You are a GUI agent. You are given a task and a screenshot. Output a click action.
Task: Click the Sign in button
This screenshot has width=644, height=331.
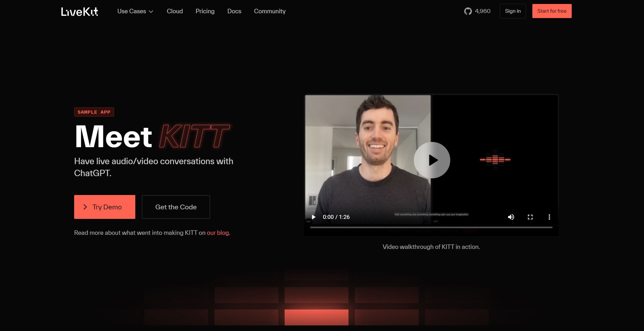513,11
